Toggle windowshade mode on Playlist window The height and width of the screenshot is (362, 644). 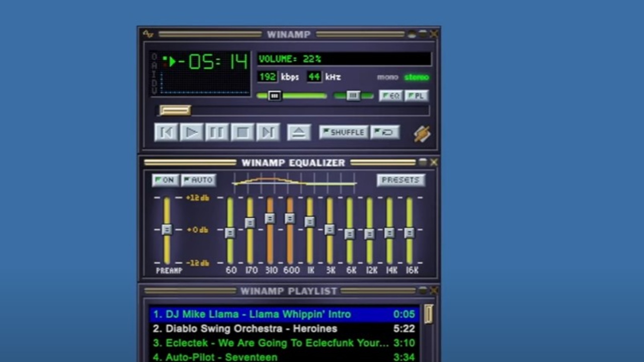423,291
